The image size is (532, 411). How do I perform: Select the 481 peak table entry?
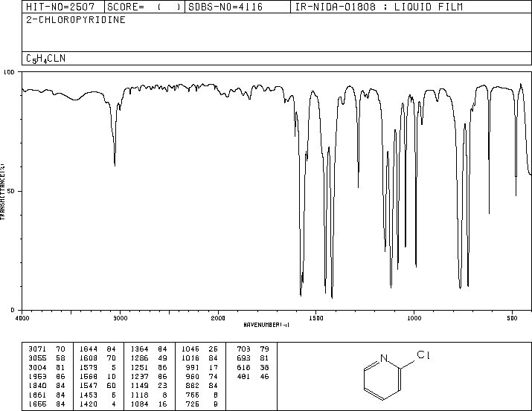pyautogui.click(x=253, y=376)
